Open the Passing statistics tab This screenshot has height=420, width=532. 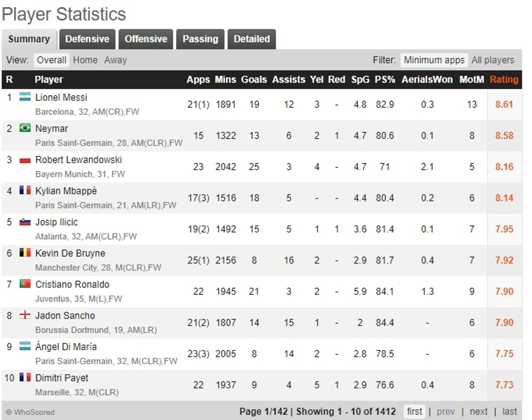(x=200, y=39)
